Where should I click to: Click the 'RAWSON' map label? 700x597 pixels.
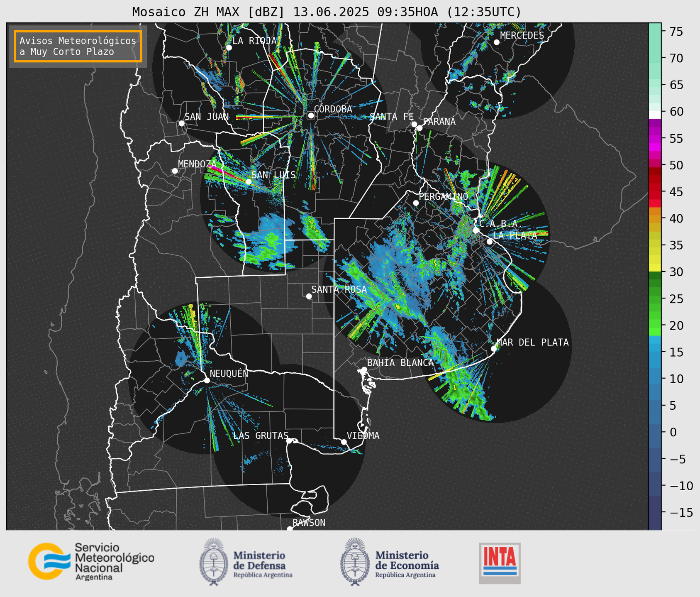coord(309,523)
